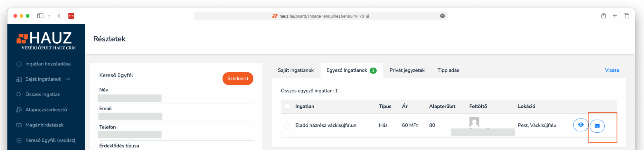
Task: Select the Eladó házrész váckisújfalun row checkbox
Action: coord(287,126)
